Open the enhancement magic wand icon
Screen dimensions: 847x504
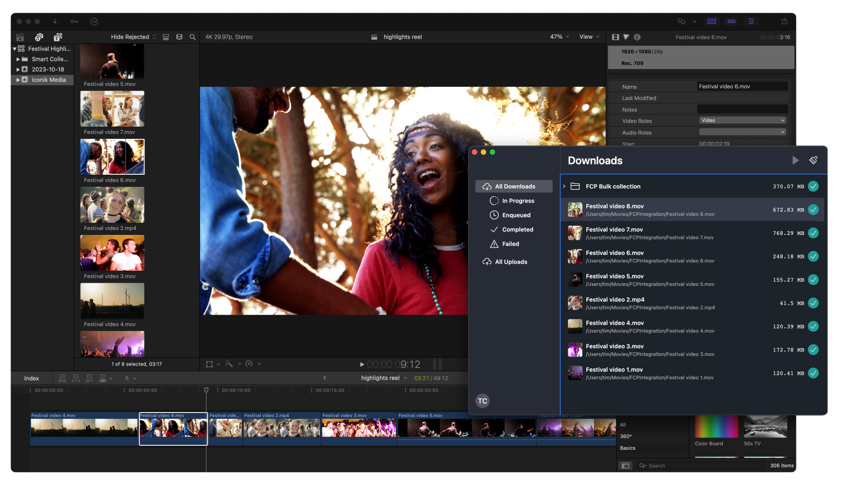[229, 363]
